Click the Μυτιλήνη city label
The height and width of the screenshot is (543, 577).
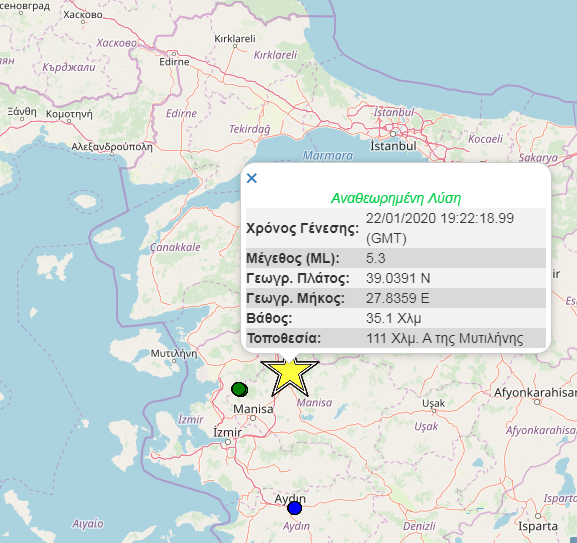tap(174, 354)
